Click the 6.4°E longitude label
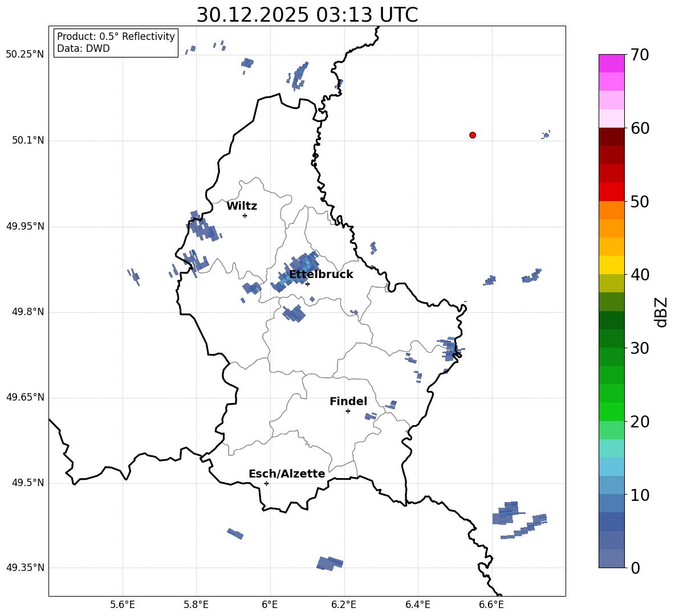 coord(417,605)
